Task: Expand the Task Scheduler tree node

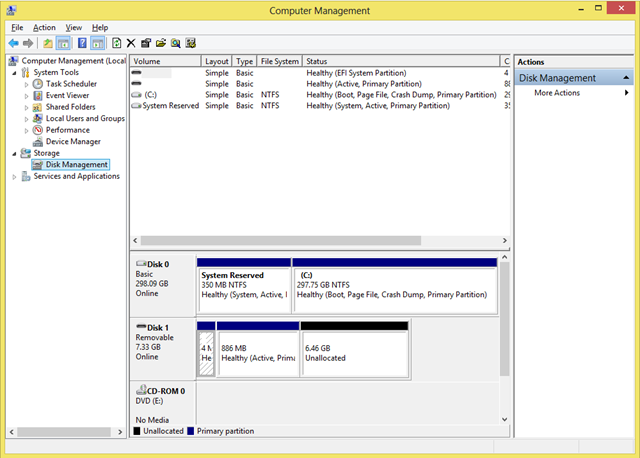Action: coord(26,84)
